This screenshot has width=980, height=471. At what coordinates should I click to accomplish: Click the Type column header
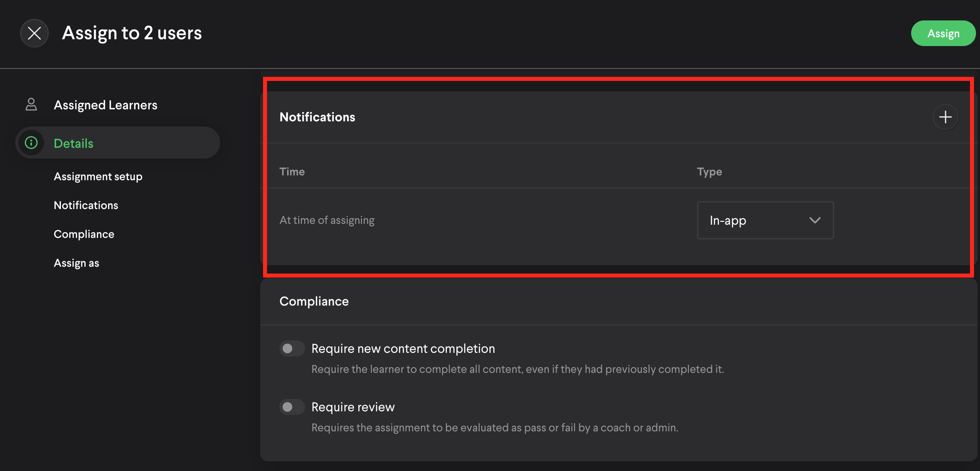709,171
